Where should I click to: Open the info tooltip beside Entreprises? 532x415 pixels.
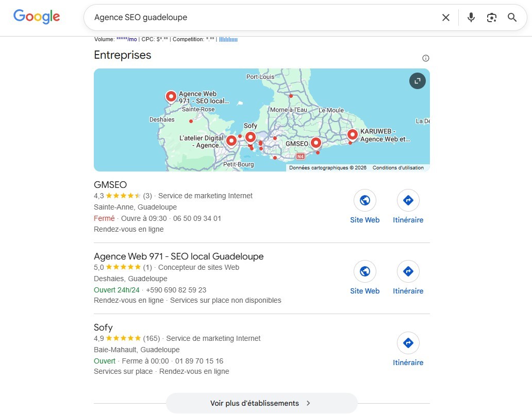click(x=425, y=58)
